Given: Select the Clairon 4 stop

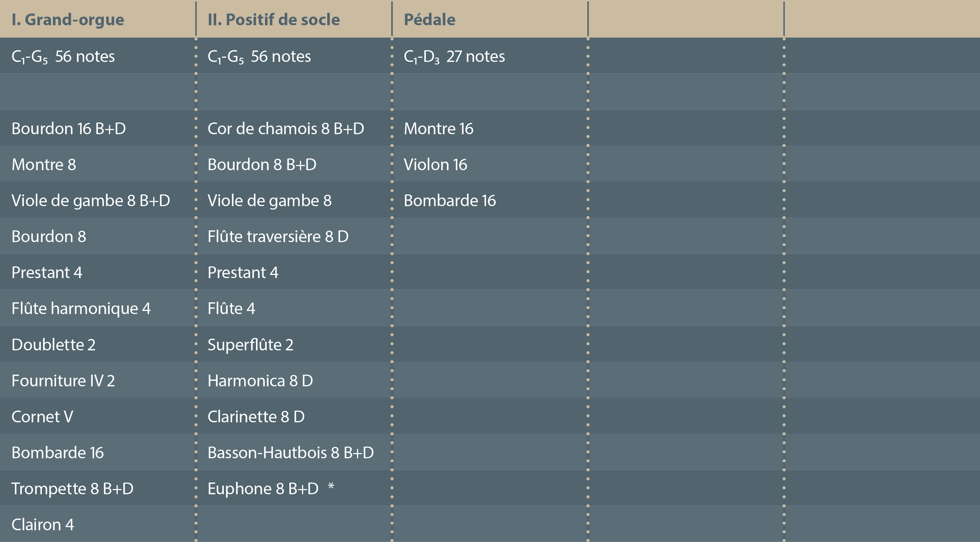Looking at the screenshot, I should 43,525.
